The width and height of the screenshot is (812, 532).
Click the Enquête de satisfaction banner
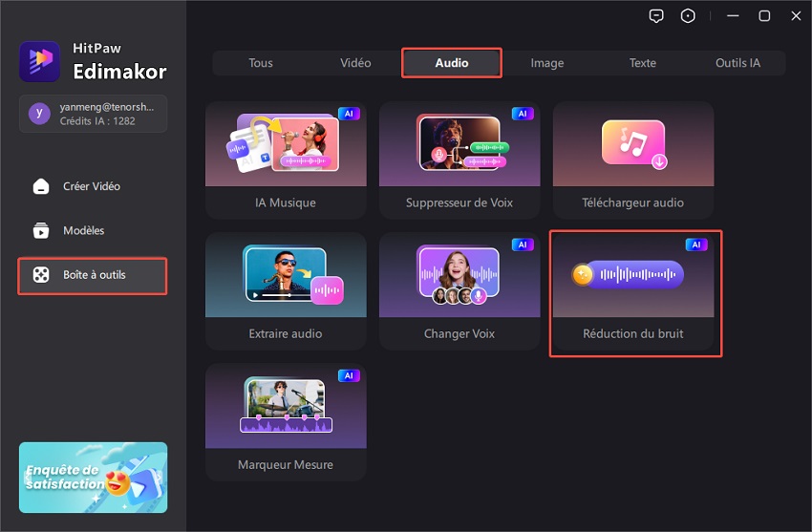tap(93, 478)
